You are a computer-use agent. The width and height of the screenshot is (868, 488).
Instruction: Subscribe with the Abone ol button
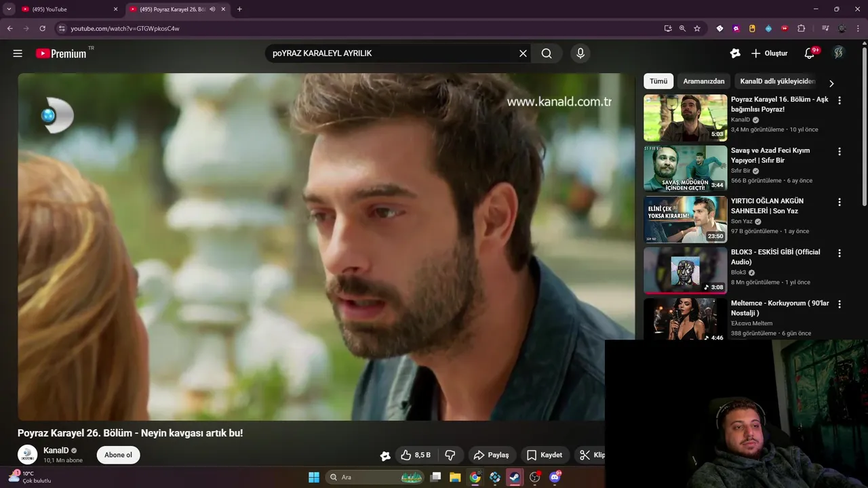tap(118, 455)
